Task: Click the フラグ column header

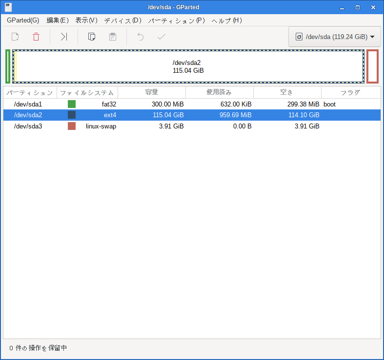Action: 351,92
